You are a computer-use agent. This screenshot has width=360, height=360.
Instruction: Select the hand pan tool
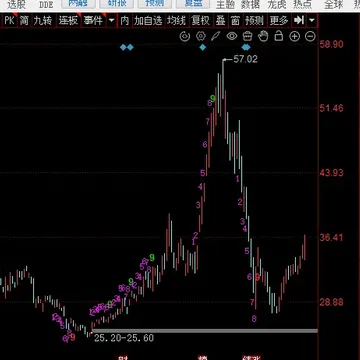coord(263,36)
